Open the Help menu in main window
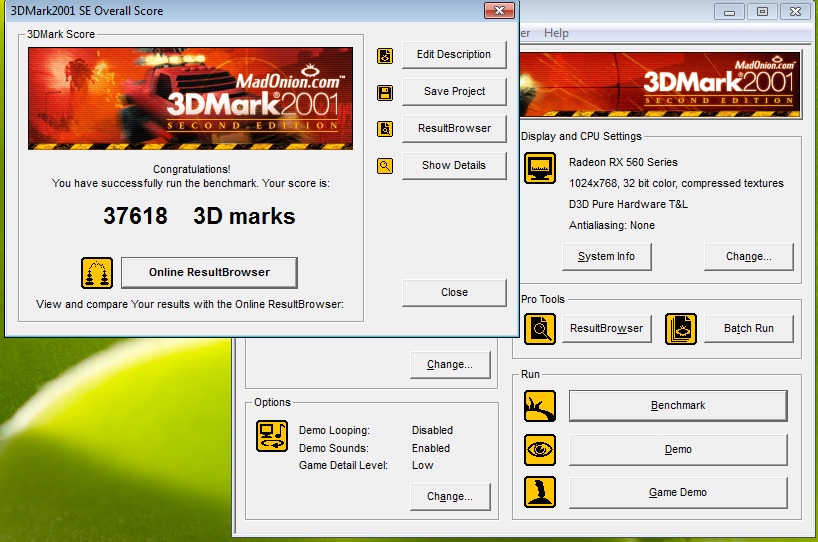This screenshot has height=542, width=818. [x=556, y=33]
